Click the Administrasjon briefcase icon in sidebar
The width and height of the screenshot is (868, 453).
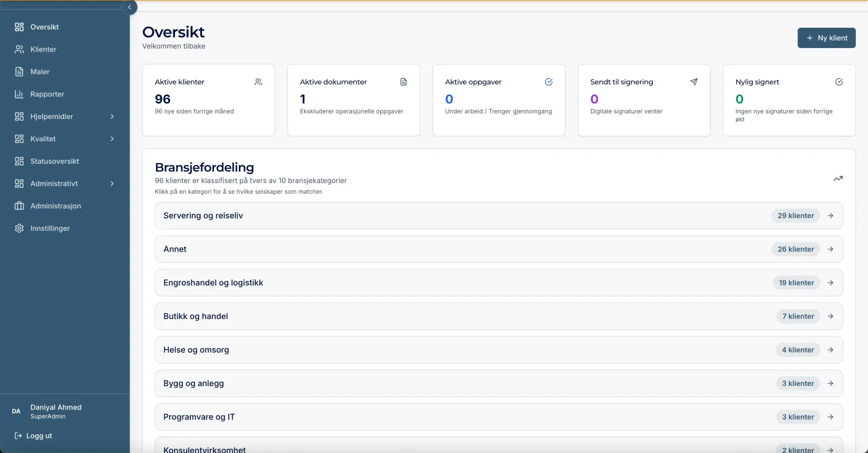19,206
